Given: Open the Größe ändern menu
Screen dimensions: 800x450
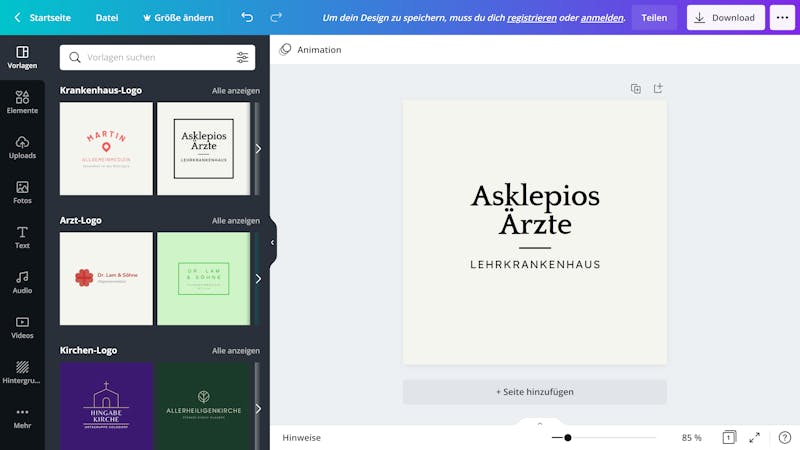Looking at the screenshot, I should pos(178,17).
